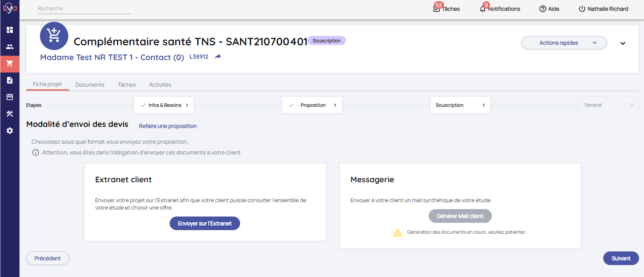Screen dimensions: 644x277
Task: Open the tools icon in sidebar
Action: (10, 114)
